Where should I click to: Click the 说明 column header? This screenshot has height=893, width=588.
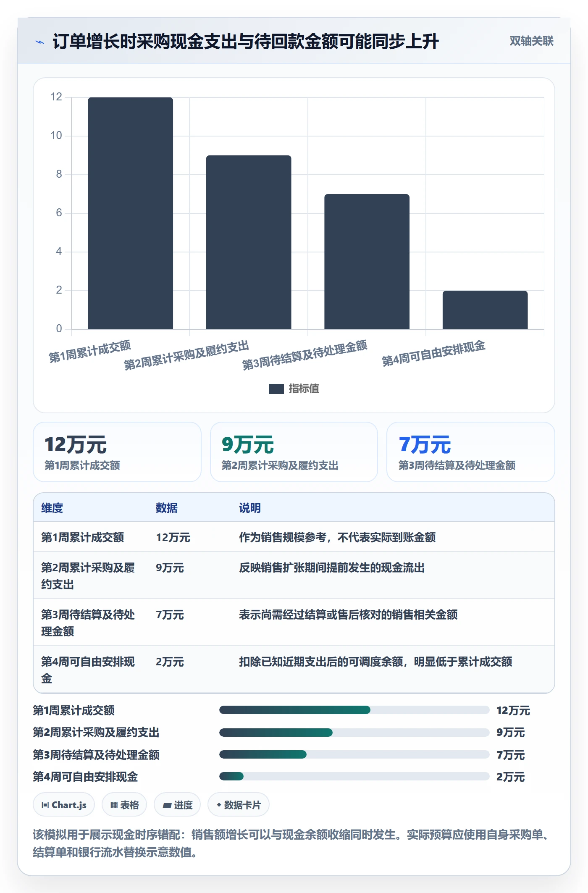pyautogui.click(x=250, y=508)
